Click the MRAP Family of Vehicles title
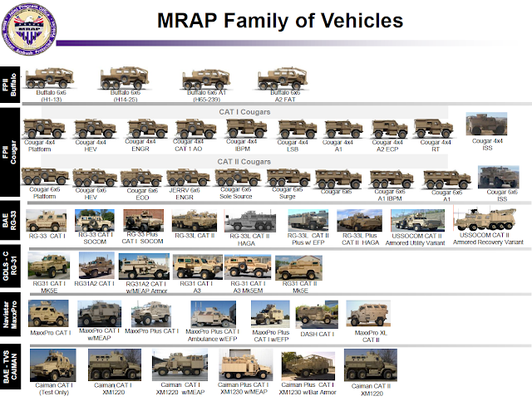Image resolution: width=532 pixels, height=401 pixels. coord(280,20)
